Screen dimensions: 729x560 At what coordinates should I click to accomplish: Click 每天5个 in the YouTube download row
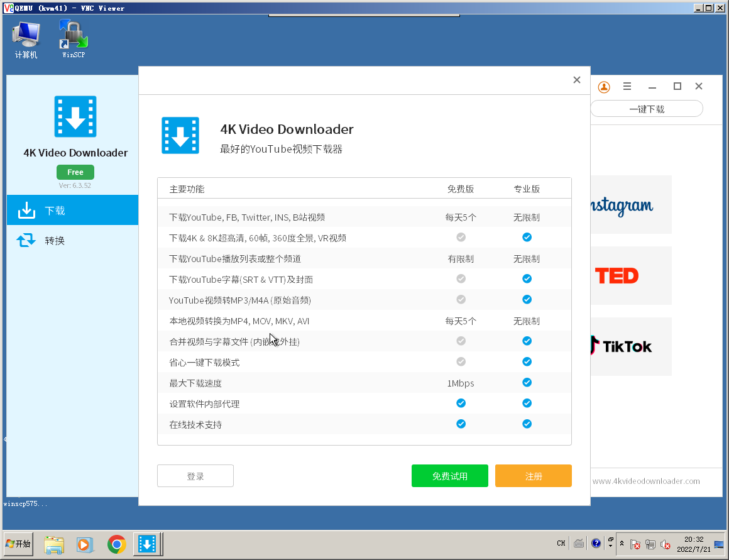coord(461,217)
